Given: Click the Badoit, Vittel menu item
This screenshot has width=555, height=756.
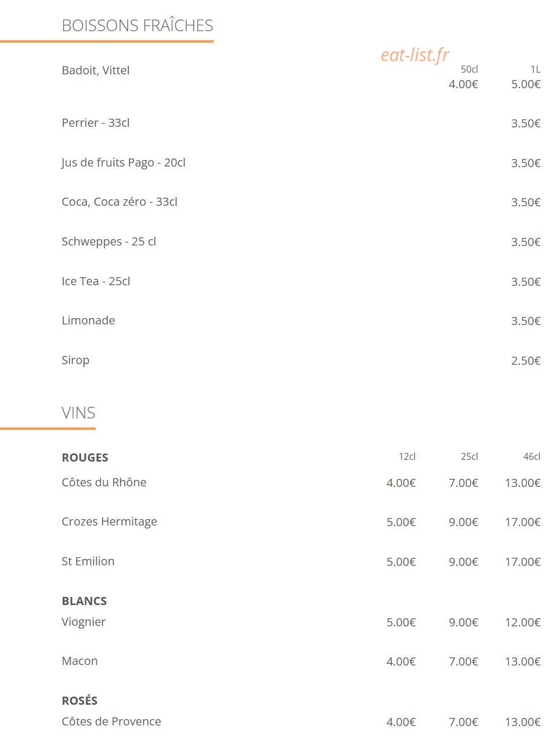Looking at the screenshot, I should pyautogui.click(x=96, y=70).
